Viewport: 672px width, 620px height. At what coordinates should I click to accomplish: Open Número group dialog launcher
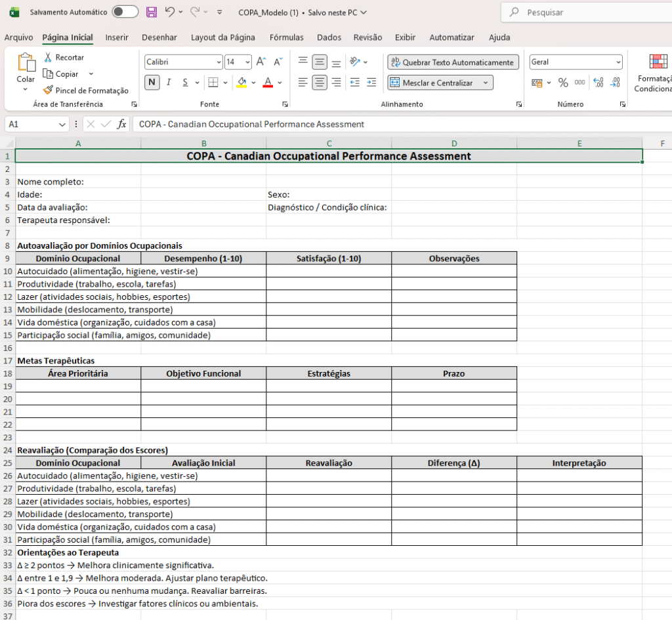click(x=623, y=104)
